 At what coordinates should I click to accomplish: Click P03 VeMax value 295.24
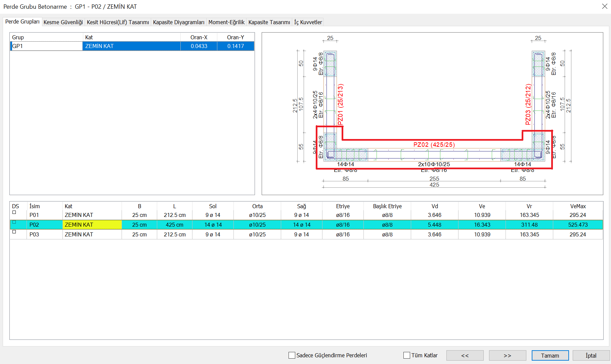578,234
